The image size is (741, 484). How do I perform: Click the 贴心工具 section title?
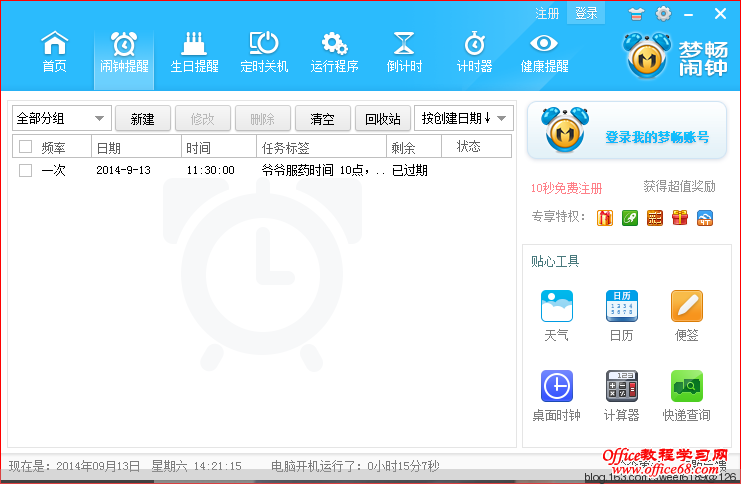tap(555, 261)
